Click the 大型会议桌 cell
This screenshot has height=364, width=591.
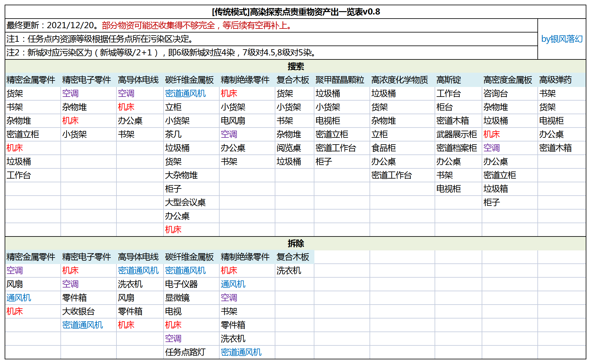(x=191, y=202)
